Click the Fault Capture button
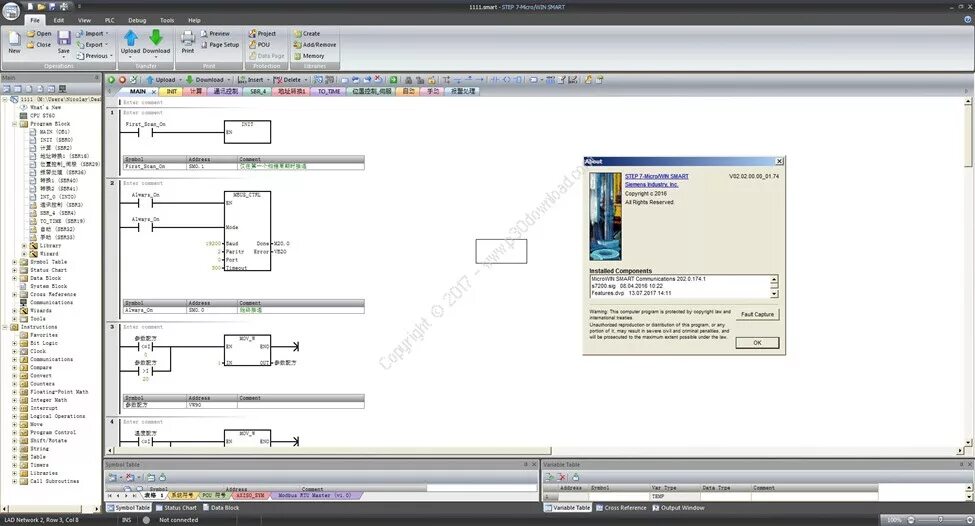This screenshot has width=975, height=526. tap(757, 315)
